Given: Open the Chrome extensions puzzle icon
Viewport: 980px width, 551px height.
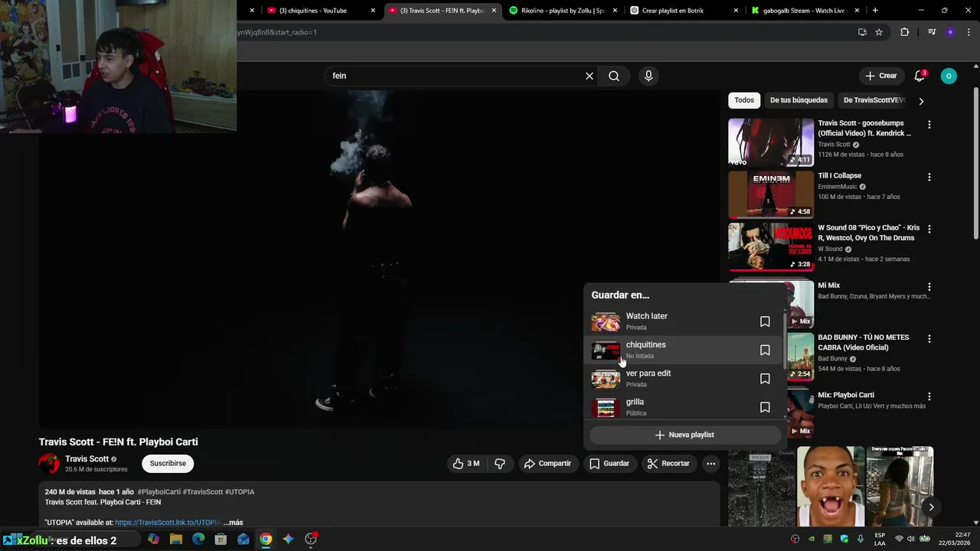Looking at the screenshot, I should (904, 32).
